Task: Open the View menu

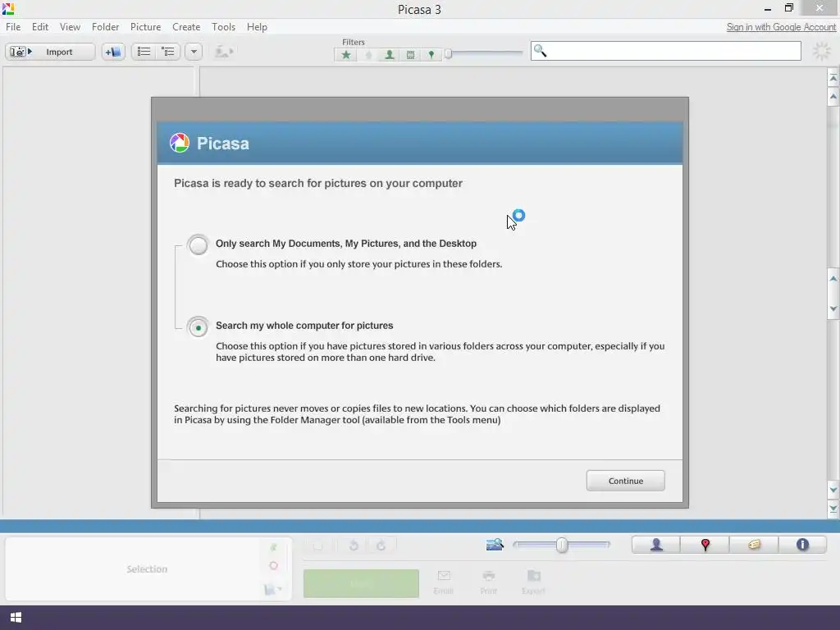Action: [x=70, y=27]
